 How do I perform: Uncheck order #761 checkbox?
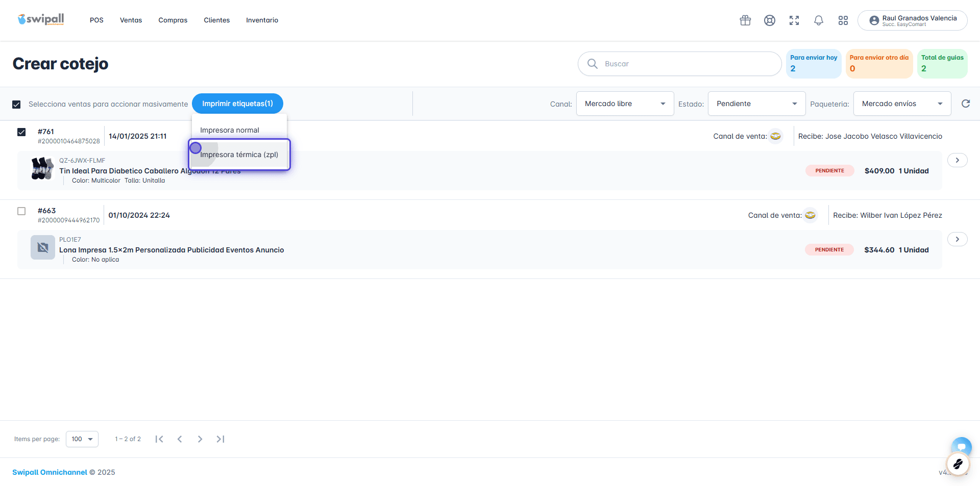pyautogui.click(x=21, y=132)
